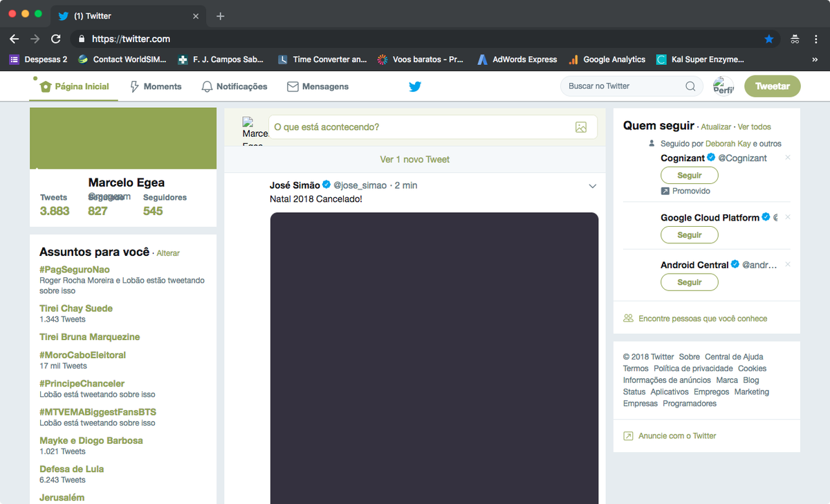Screen dimensions: 830x504
Task: Open Contact WorldSIM bookmark
Action: [x=122, y=59]
